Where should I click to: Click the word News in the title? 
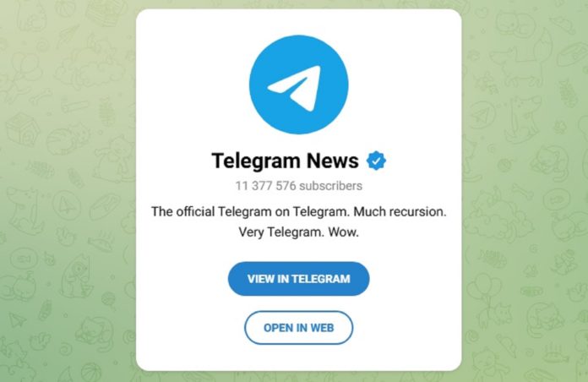click(333, 161)
